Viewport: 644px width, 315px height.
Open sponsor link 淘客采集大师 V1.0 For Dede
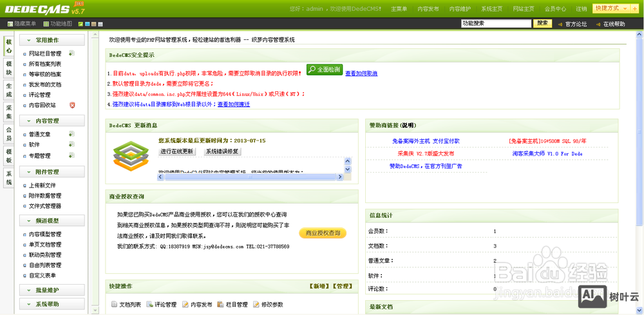547,153
